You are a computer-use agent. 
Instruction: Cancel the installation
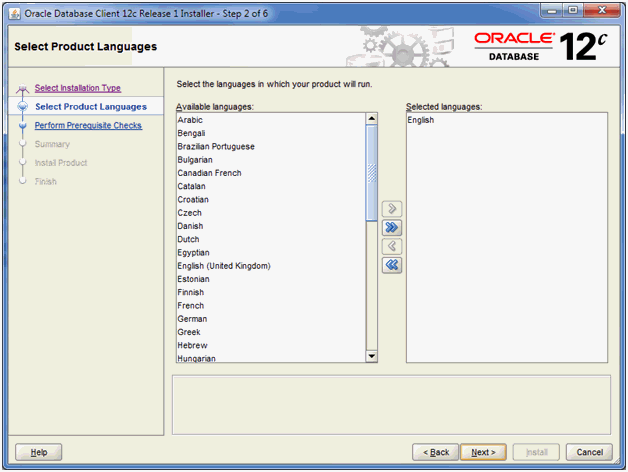pyautogui.click(x=590, y=452)
